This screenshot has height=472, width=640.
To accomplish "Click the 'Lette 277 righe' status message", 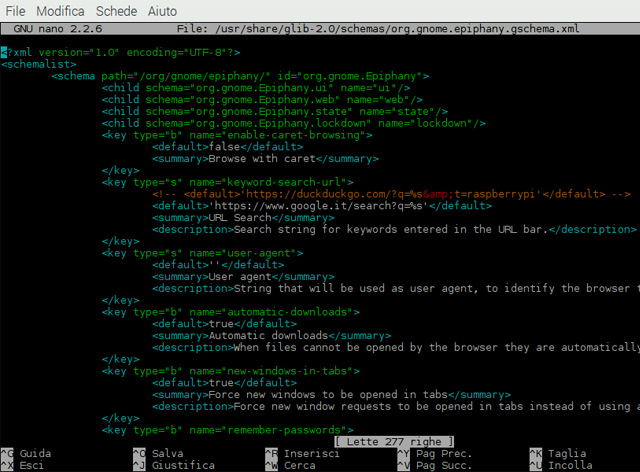I will pos(394,442).
